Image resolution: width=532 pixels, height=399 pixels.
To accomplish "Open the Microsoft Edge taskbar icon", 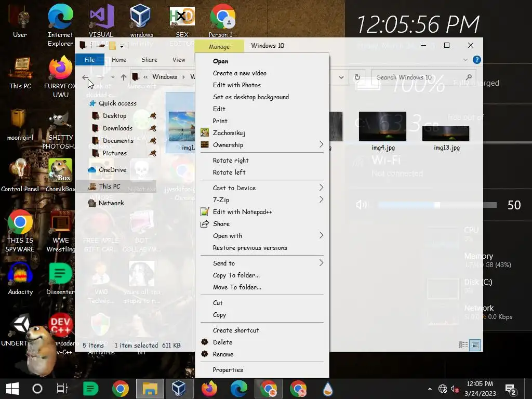I will [239, 389].
